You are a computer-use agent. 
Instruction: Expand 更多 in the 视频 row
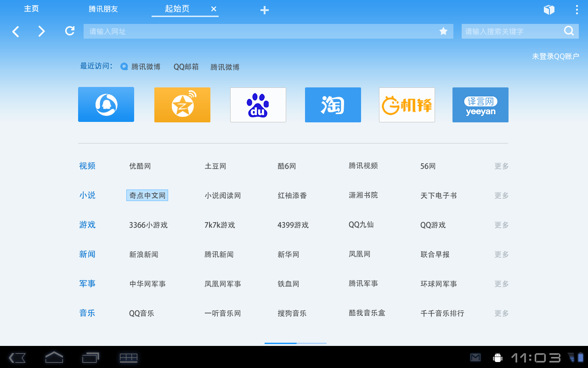tap(502, 166)
